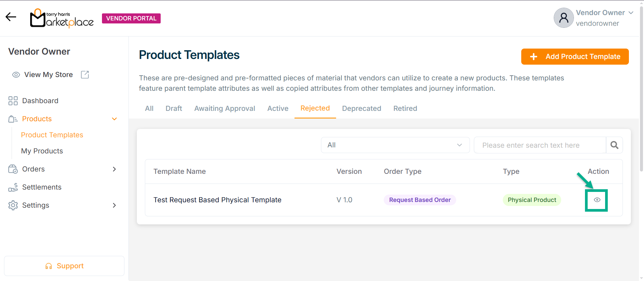Click the back arrow icon
The height and width of the screenshot is (281, 644).
tap(11, 17)
